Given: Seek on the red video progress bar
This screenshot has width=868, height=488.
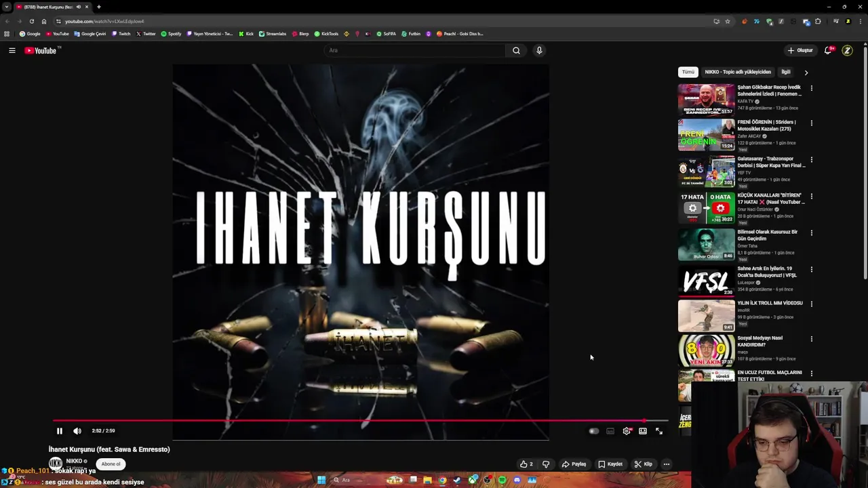Looking at the screenshot, I should [x=360, y=420].
